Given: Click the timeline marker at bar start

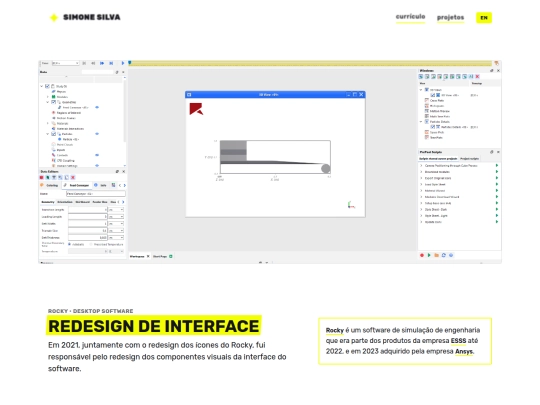Looking at the screenshot, I should (x=130, y=63).
